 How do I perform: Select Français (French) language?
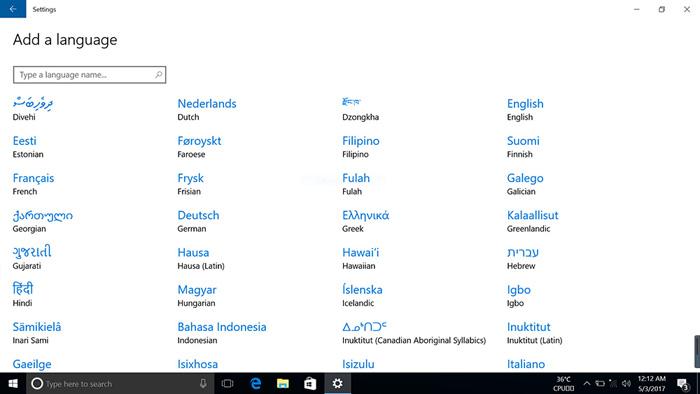click(x=33, y=184)
